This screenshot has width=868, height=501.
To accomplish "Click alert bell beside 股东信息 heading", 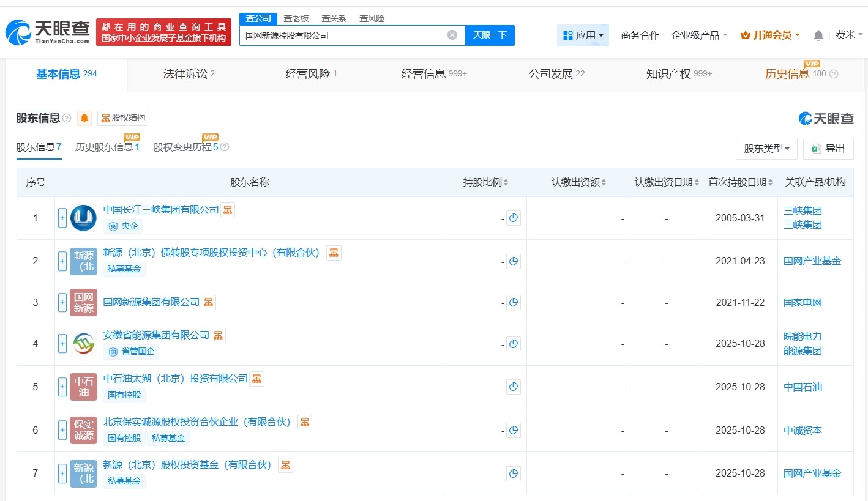I will (x=84, y=118).
